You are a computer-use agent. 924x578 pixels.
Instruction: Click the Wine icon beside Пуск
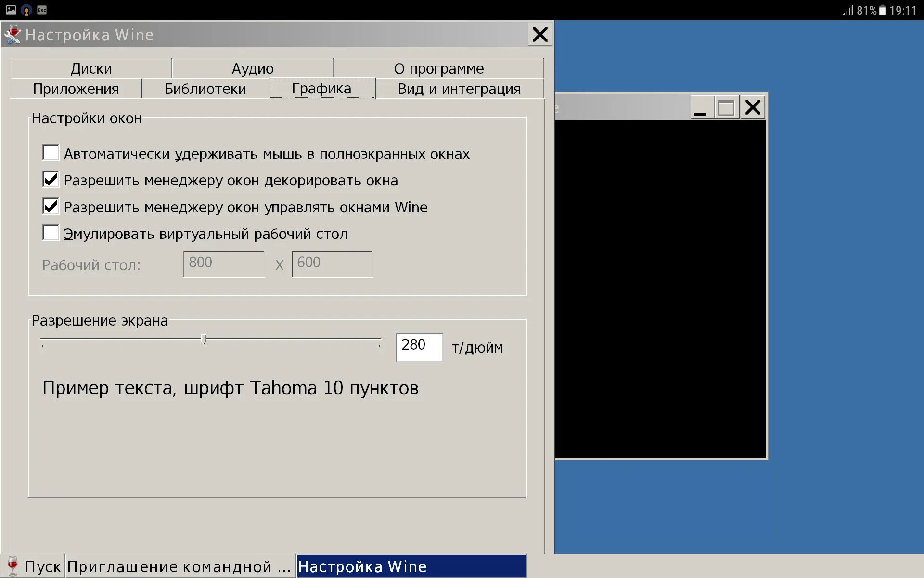click(x=13, y=566)
